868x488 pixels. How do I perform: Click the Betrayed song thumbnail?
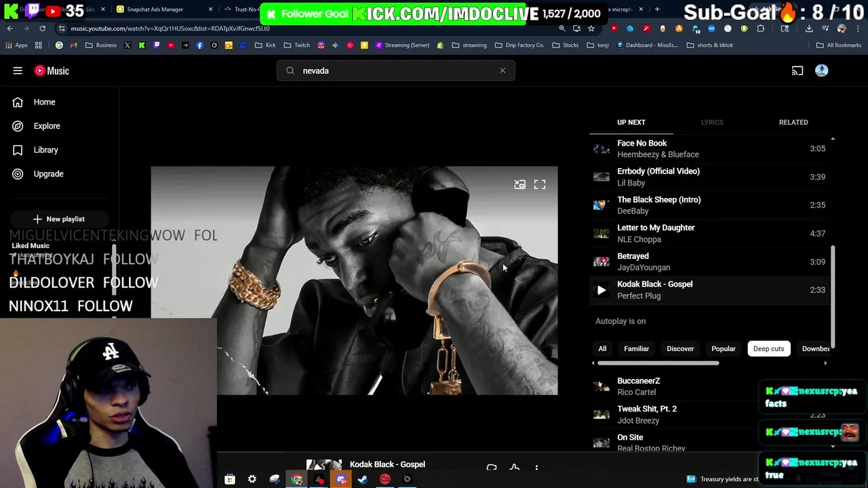(601, 262)
